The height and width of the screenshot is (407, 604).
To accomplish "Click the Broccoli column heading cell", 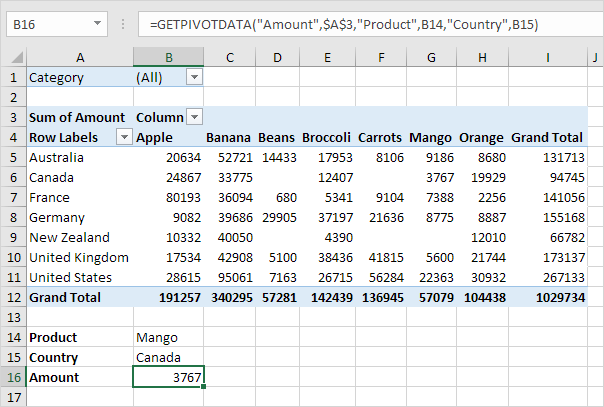I will click(326, 137).
